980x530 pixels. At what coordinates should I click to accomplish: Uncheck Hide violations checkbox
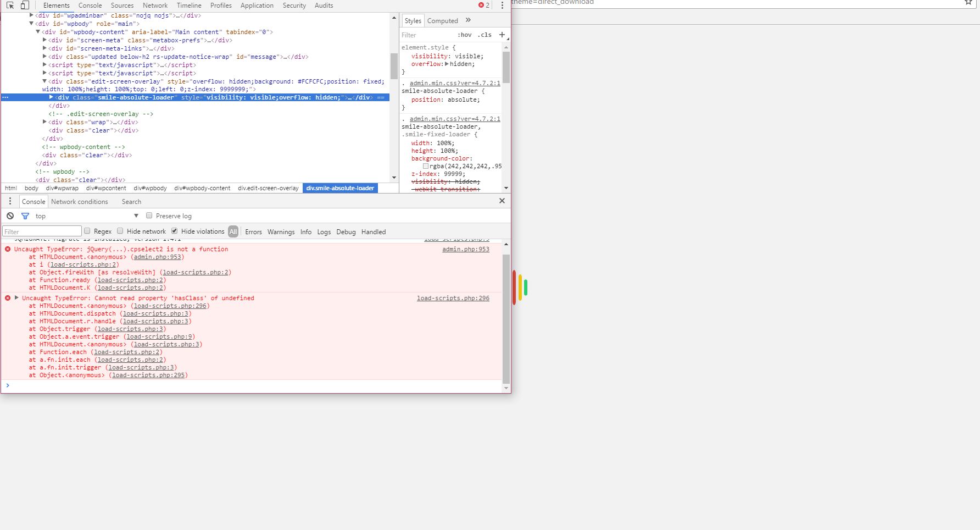point(174,231)
